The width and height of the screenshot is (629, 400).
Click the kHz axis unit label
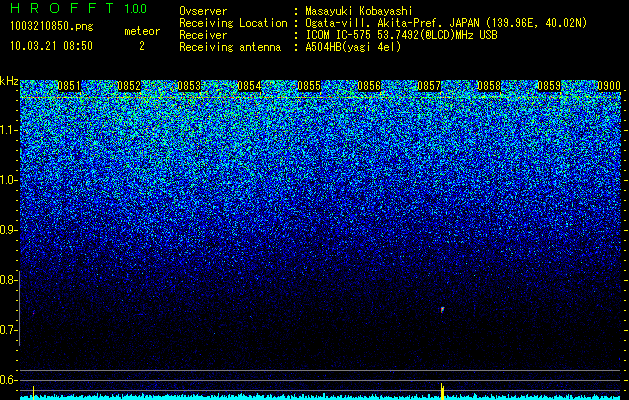(9, 81)
